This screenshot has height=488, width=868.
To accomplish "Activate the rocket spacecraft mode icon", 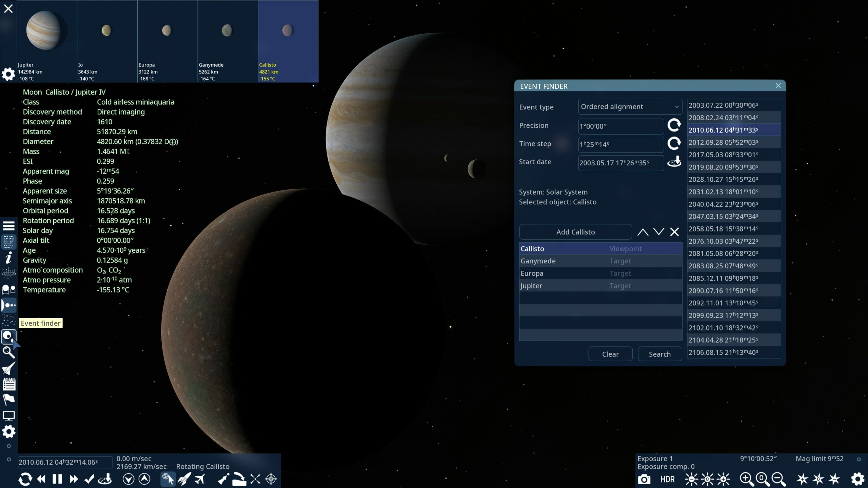I will 183,479.
